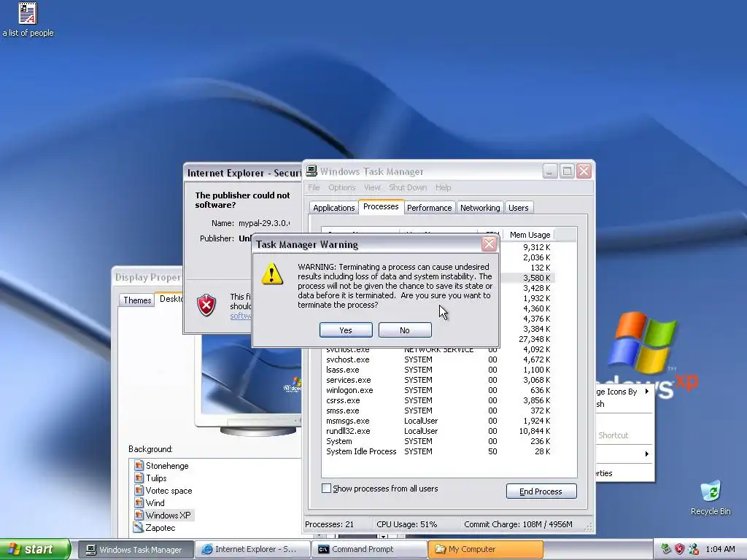The width and height of the screenshot is (747, 560).
Task: Toggle 'Show processes from all users' checkbox
Action: pos(326,488)
